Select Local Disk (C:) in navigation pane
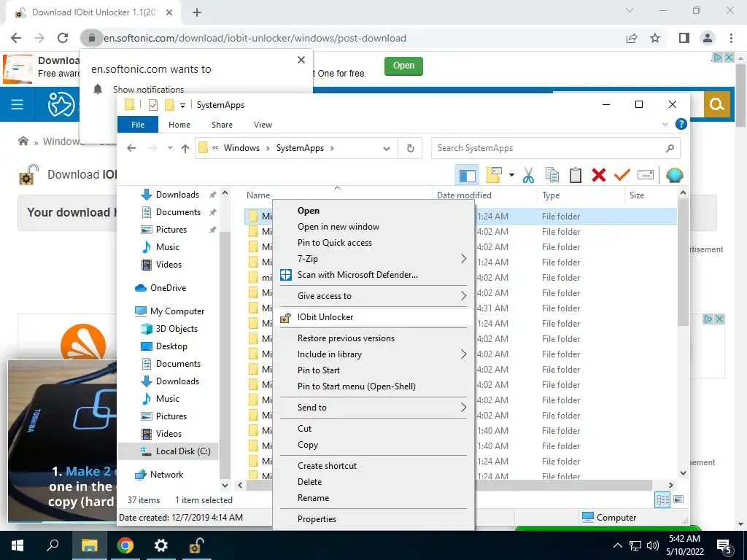The image size is (747, 560). (x=183, y=451)
